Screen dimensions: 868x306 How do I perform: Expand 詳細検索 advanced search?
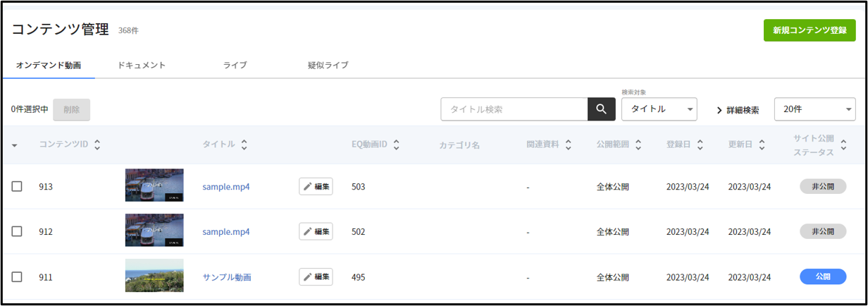click(x=738, y=110)
